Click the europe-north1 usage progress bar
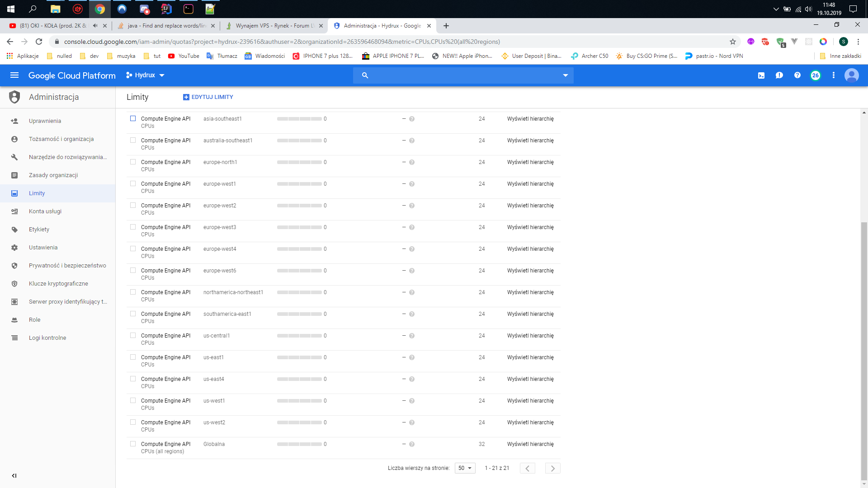The width and height of the screenshot is (868, 488). point(299,162)
